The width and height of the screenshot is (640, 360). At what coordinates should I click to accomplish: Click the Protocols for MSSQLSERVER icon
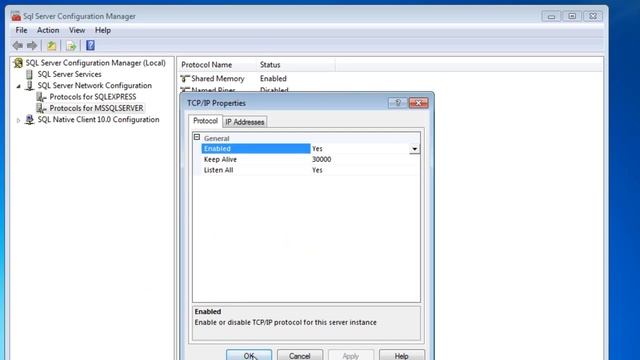coord(41,108)
